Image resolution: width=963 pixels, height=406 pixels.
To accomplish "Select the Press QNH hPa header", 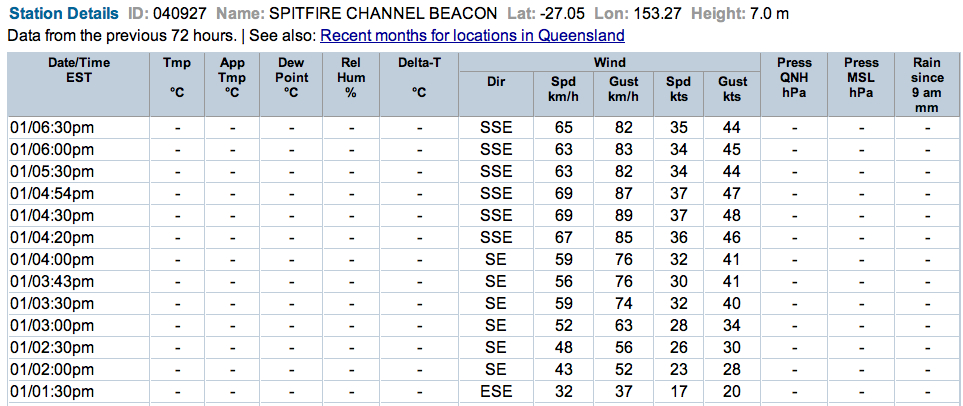I will tap(793, 77).
